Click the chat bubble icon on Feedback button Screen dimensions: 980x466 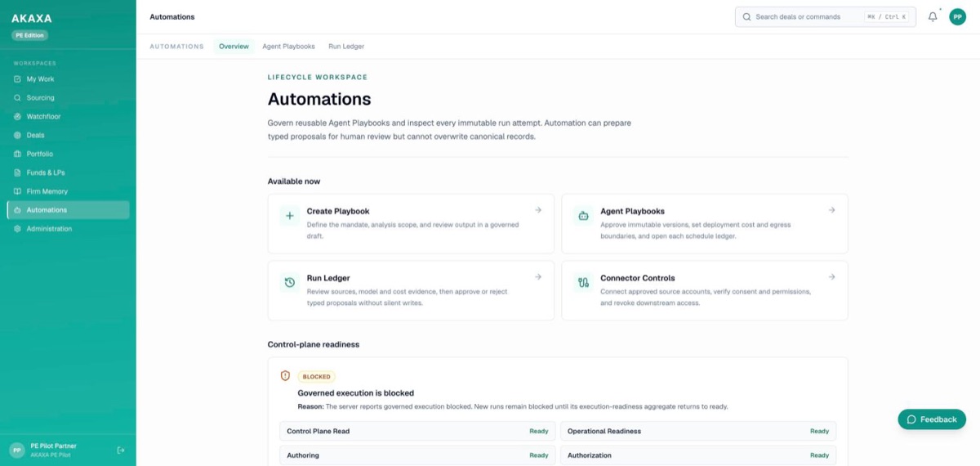pos(911,419)
